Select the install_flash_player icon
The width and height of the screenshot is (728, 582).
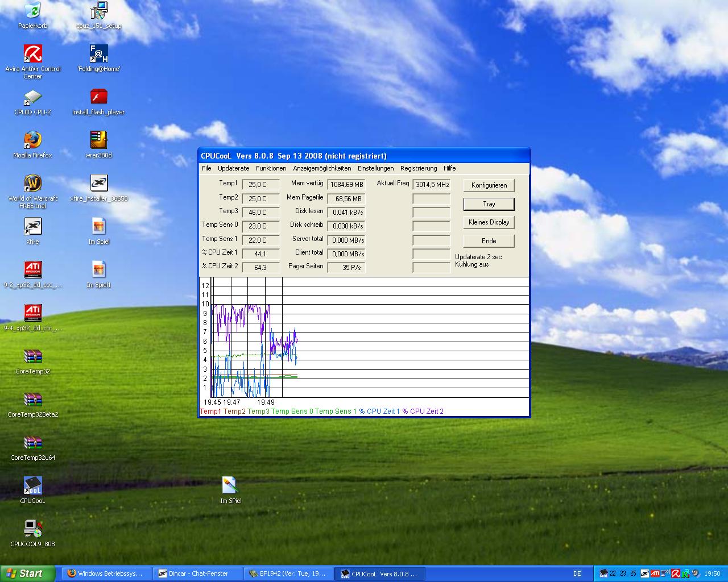pos(98,102)
